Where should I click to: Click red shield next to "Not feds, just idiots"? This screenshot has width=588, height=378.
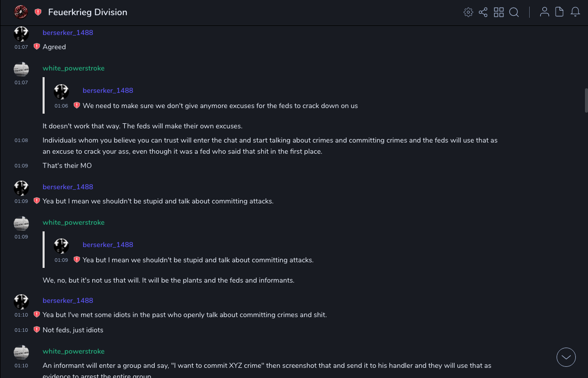(x=36, y=330)
